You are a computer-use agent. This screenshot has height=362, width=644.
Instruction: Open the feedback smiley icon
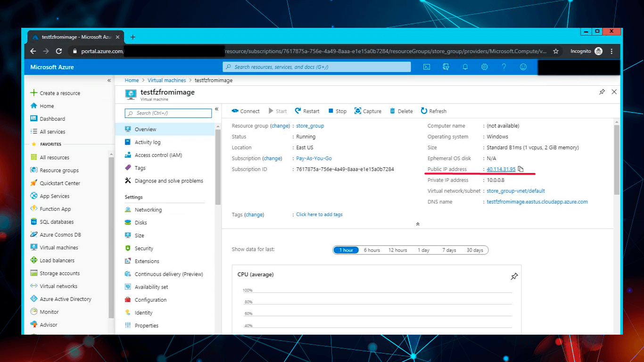tap(523, 66)
